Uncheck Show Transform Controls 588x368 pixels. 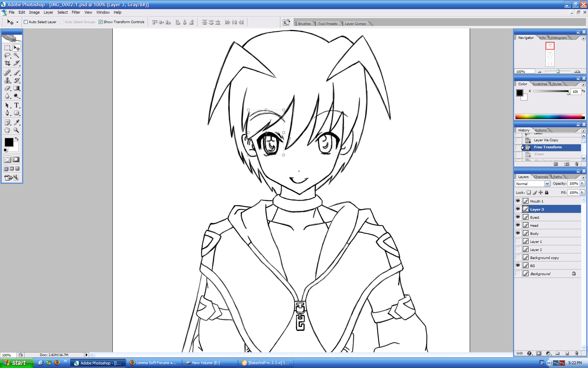coord(101,22)
